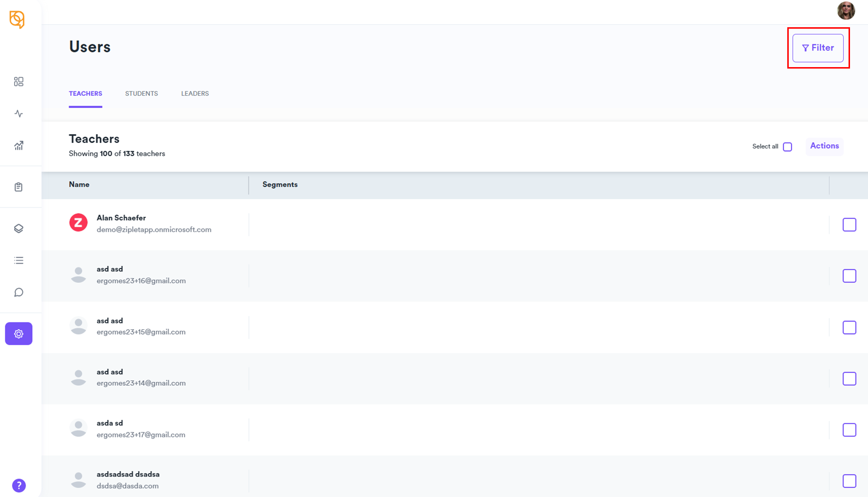
Task: Open the profile avatar menu
Action: (846, 11)
